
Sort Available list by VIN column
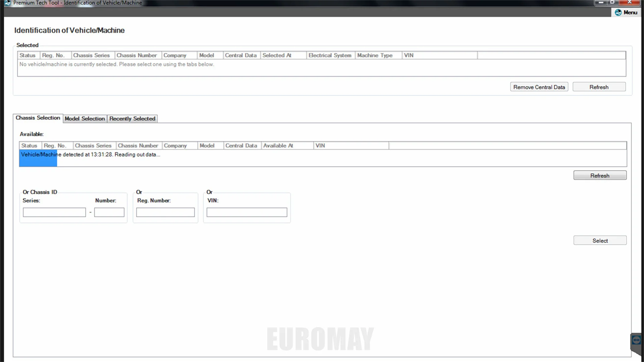(x=351, y=146)
